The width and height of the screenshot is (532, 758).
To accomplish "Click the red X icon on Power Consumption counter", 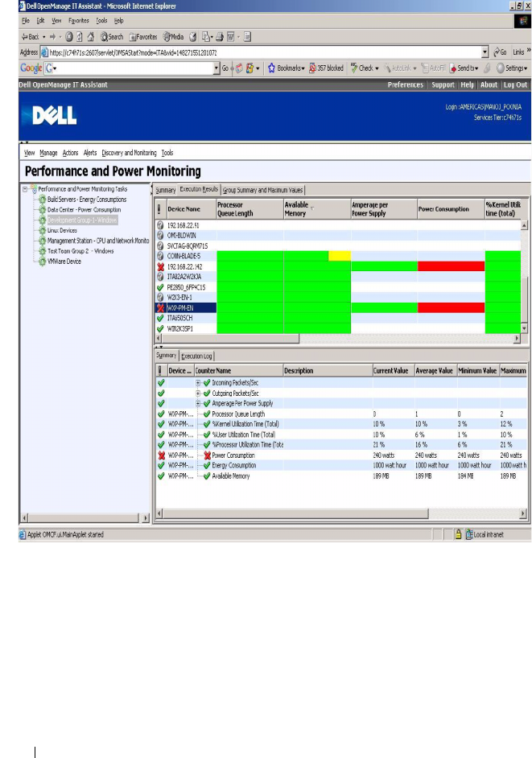I will pyautogui.click(x=208, y=455).
